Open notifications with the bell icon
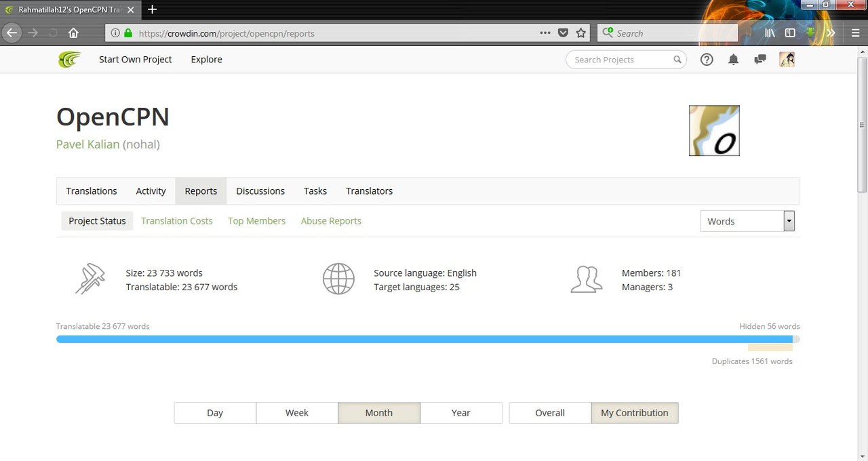Image resolution: width=868 pixels, height=461 pixels. (x=733, y=60)
